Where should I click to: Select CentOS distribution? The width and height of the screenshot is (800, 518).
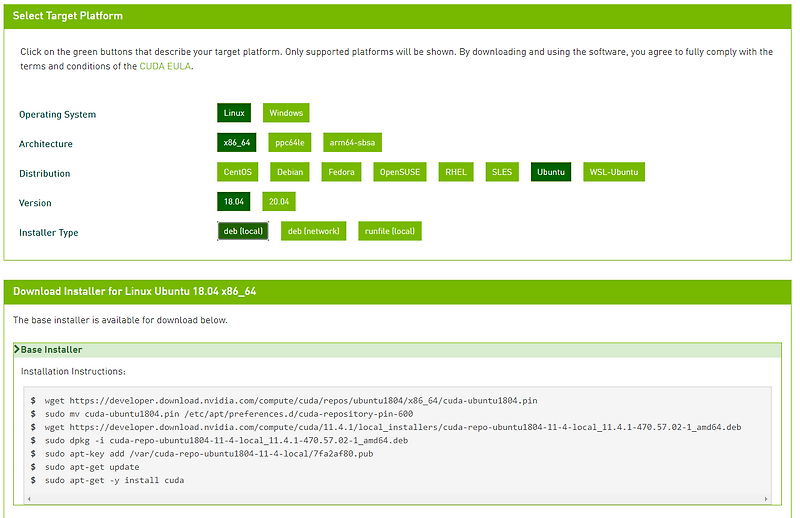point(238,172)
